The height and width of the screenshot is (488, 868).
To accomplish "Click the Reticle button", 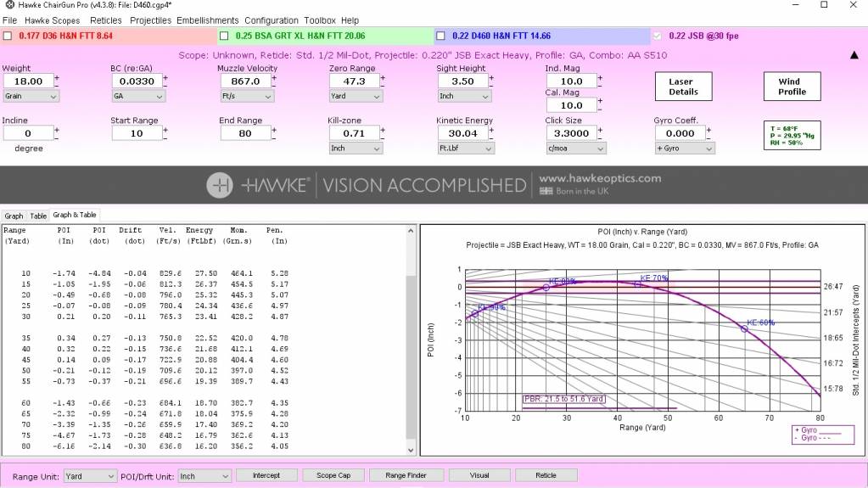I will click(546, 475).
